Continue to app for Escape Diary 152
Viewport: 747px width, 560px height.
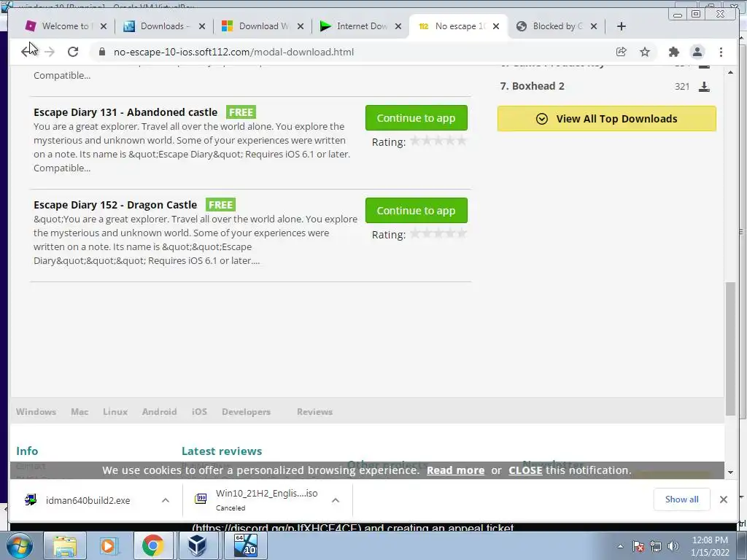click(417, 211)
